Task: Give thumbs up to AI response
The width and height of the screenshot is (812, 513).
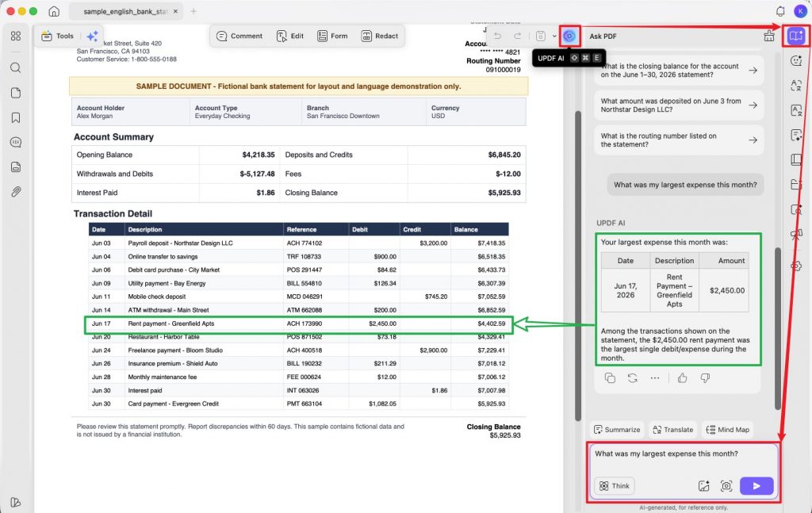Action: tap(683, 378)
